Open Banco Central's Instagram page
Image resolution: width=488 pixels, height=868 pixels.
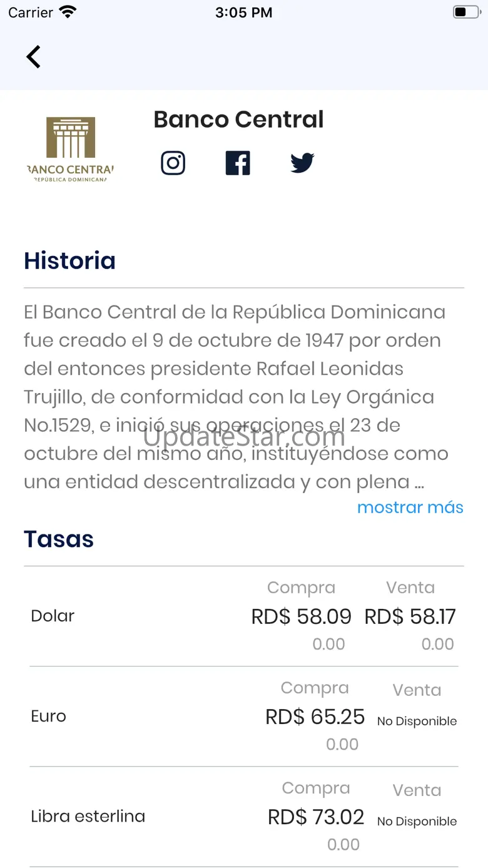click(173, 163)
